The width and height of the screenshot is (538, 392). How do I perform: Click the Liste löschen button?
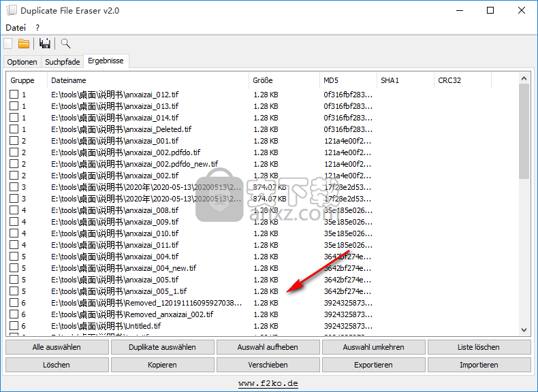point(479,347)
